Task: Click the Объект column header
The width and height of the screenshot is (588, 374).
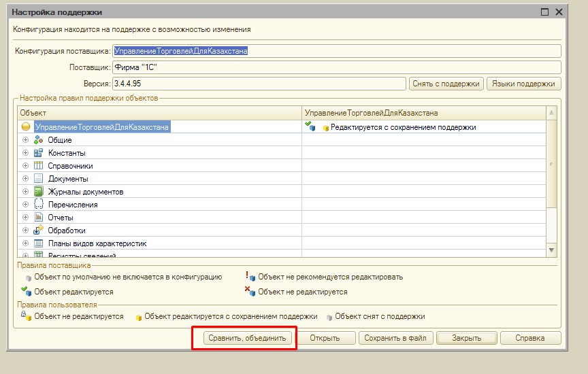Action: [x=159, y=113]
